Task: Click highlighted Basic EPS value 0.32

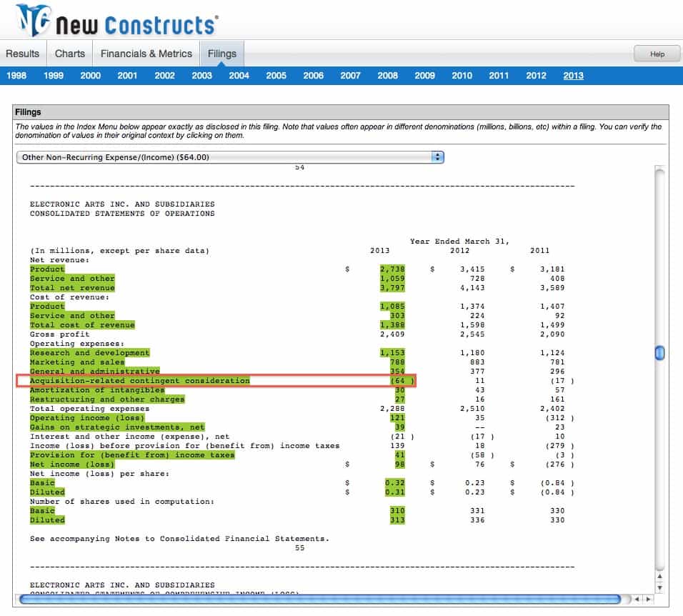Action: tap(395, 482)
